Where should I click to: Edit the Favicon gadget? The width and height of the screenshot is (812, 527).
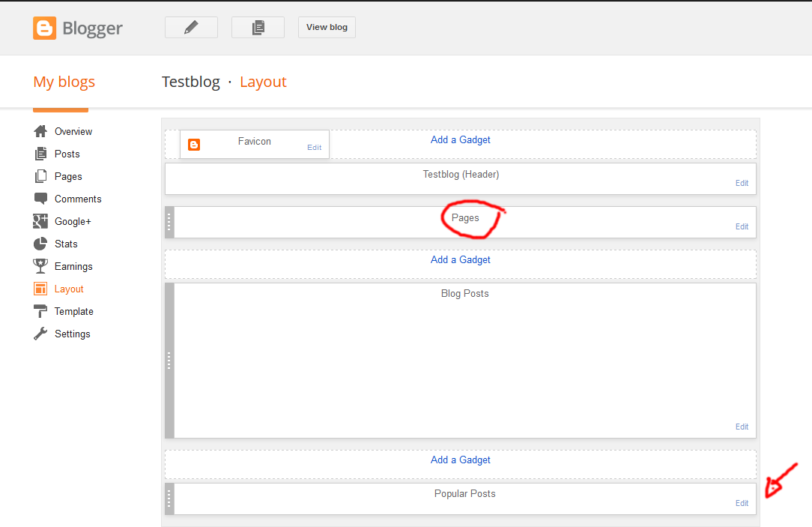(x=315, y=148)
